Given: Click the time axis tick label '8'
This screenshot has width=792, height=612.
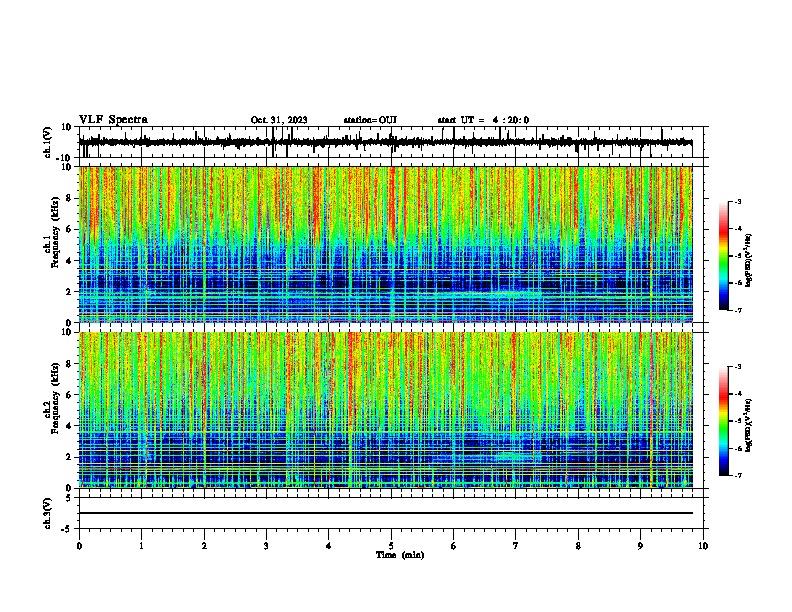Looking at the screenshot, I should tap(578, 546).
